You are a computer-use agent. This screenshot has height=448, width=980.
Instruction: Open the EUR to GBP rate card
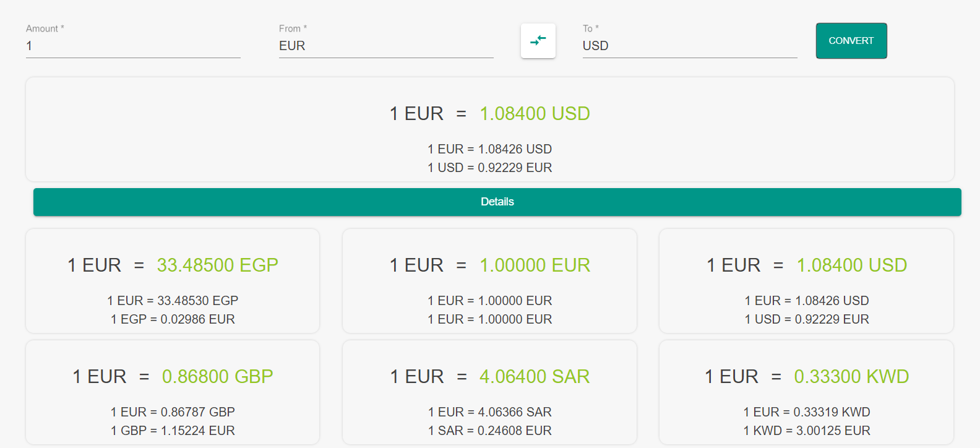(173, 392)
